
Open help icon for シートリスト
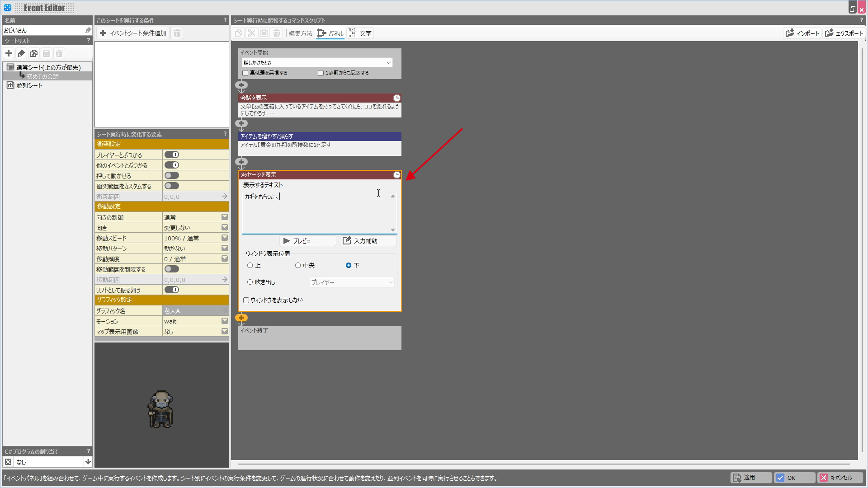coord(88,41)
